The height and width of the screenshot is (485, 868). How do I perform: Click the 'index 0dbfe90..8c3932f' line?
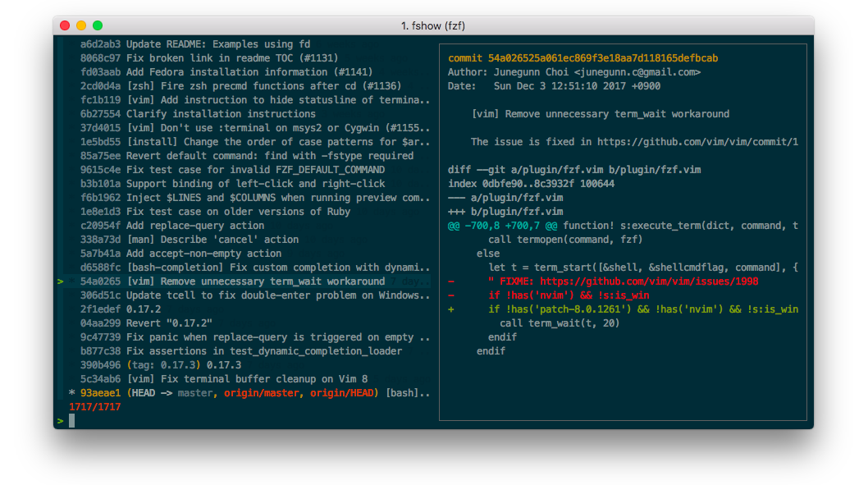(531, 184)
